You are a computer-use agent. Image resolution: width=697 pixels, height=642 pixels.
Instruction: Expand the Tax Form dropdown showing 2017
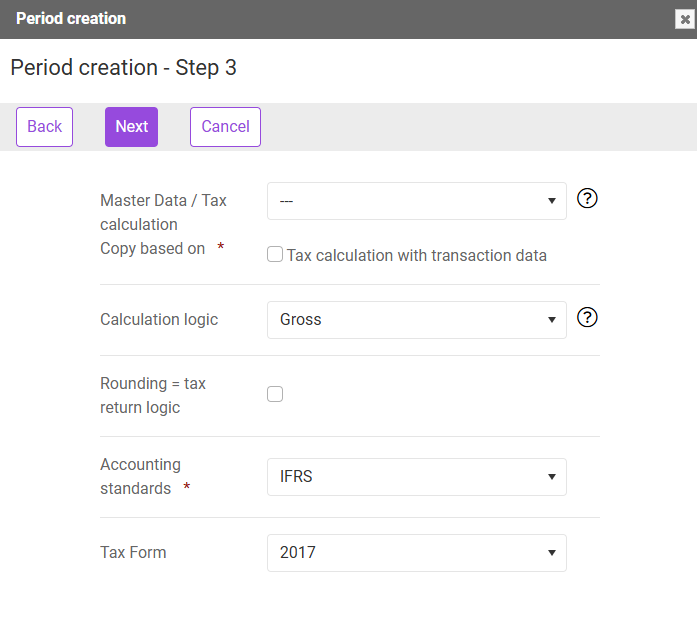(x=417, y=553)
